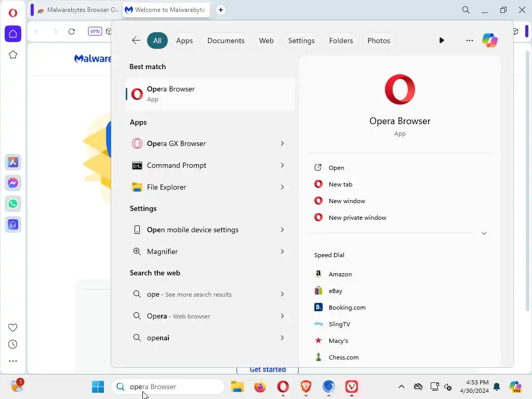Launch Vivaldi browser from taskbar
Viewport: 532px width, 399px height.
(352, 387)
